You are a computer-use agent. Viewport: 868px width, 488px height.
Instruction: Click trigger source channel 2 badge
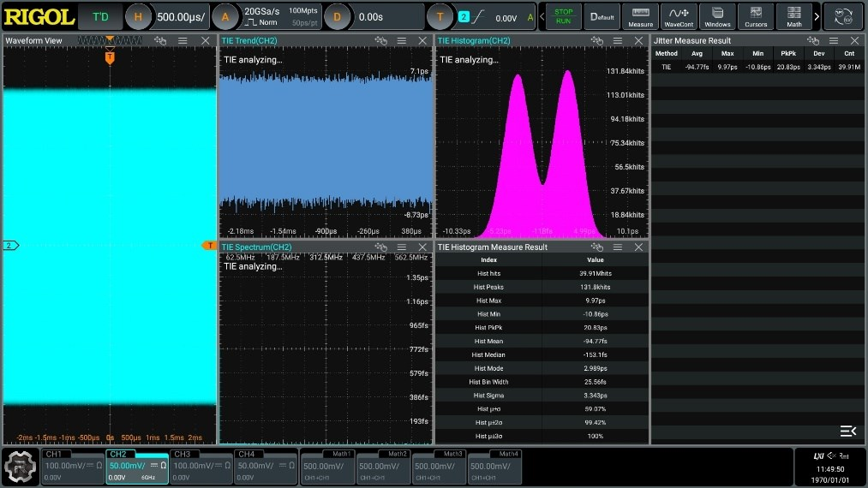click(464, 17)
